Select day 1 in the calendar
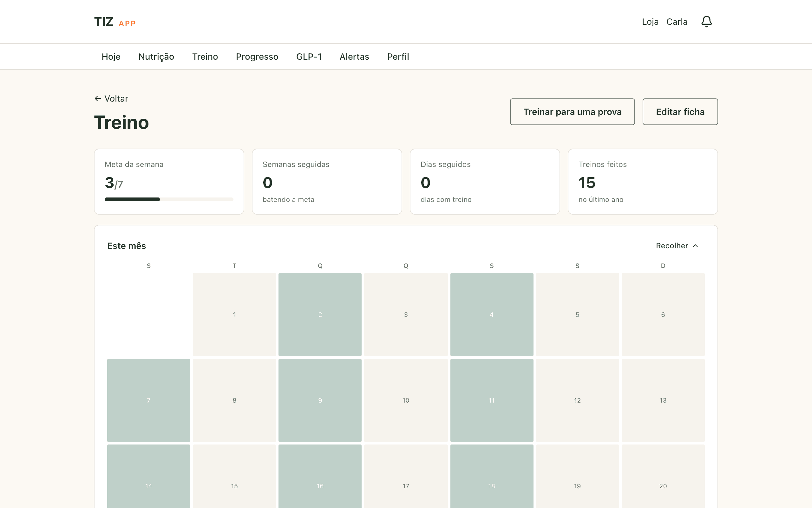Image resolution: width=812 pixels, height=508 pixels. pos(234,314)
